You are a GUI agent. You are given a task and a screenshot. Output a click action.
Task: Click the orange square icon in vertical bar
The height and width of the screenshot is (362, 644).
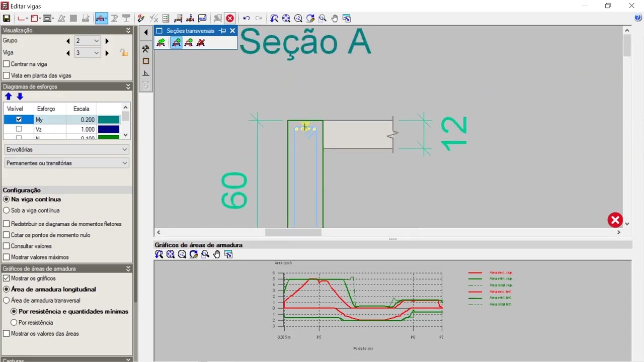[x=146, y=61]
